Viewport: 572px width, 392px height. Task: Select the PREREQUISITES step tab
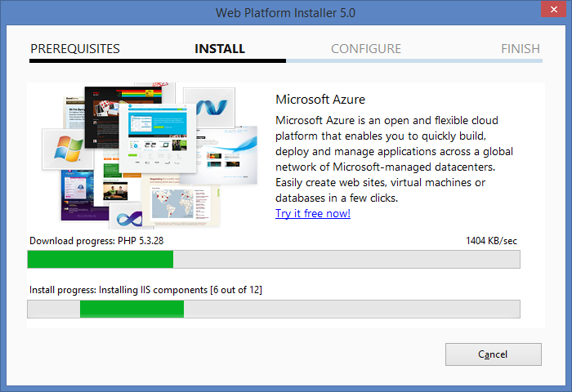click(75, 48)
